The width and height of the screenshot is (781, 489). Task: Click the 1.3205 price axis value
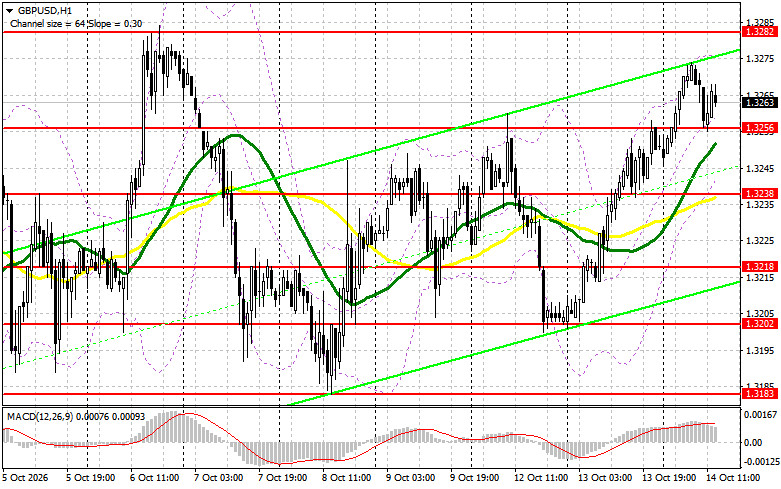(x=760, y=314)
